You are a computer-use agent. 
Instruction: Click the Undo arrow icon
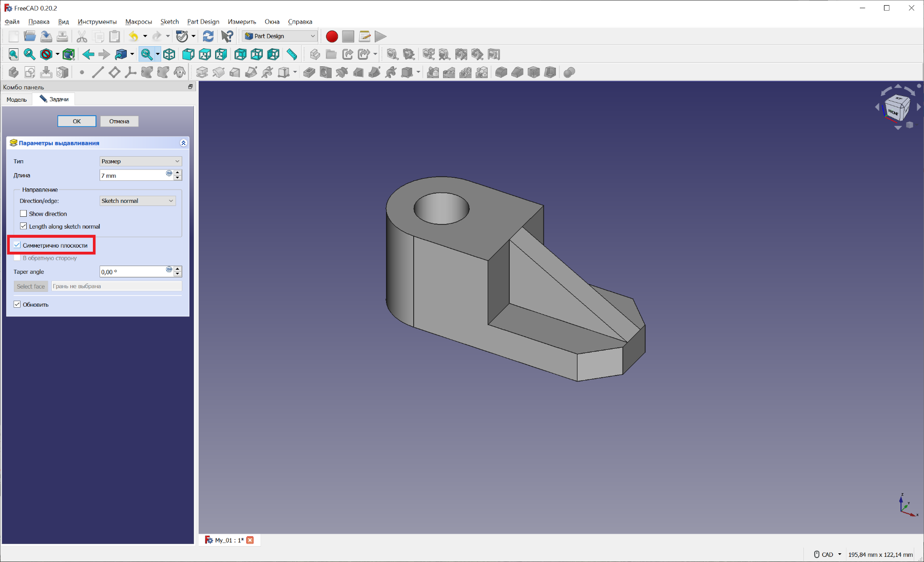pos(133,36)
